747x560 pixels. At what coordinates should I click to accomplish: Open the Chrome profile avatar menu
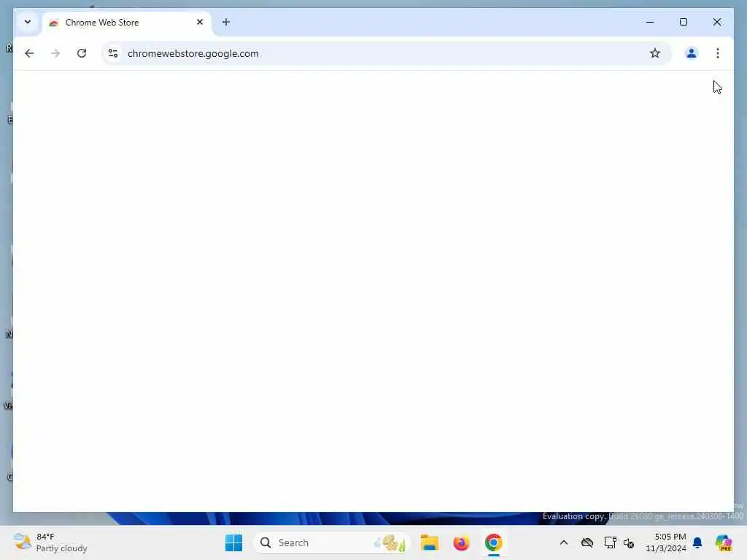click(692, 53)
